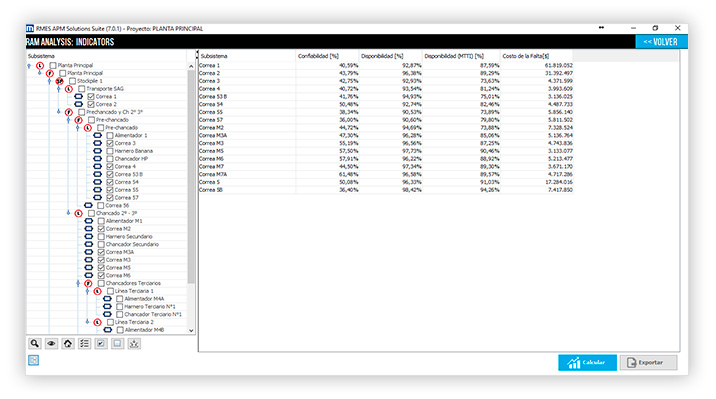Click the cost value 17.284.016
The image size is (716, 399).
pyautogui.click(x=558, y=182)
